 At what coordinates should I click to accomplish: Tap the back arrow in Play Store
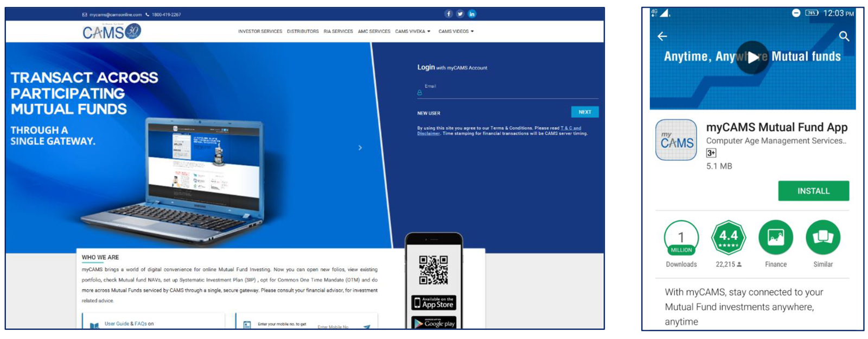[662, 36]
